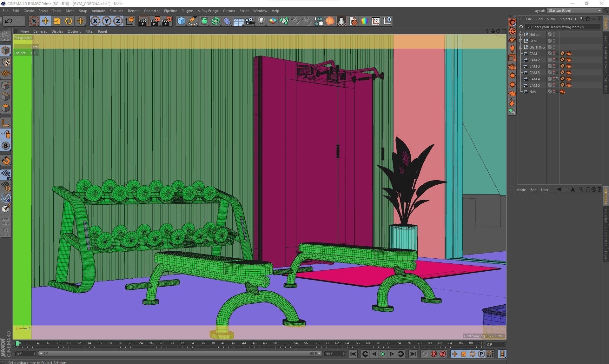The height and width of the screenshot is (364, 609).
Task: Open the viewport Cameras menu
Action: [x=40, y=31]
